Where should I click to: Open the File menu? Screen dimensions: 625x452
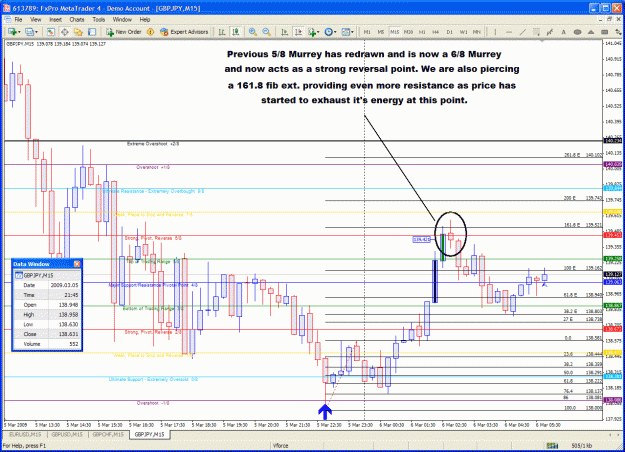point(18,20)
